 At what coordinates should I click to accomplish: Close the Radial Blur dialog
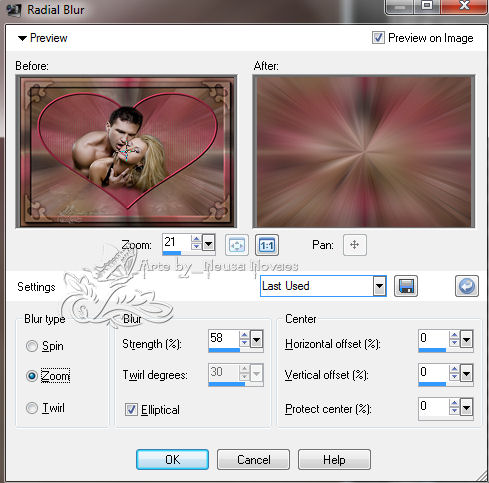(x=464, y=7)
